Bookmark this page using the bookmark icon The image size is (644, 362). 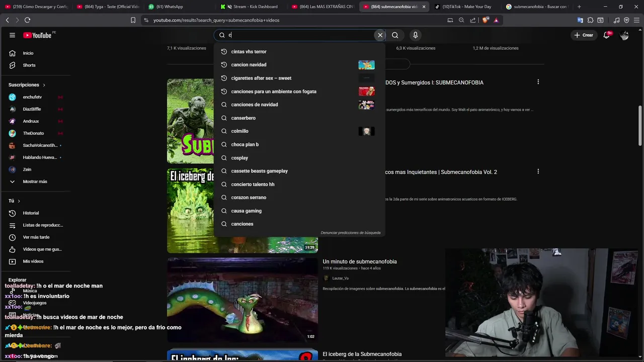(133, 20)
